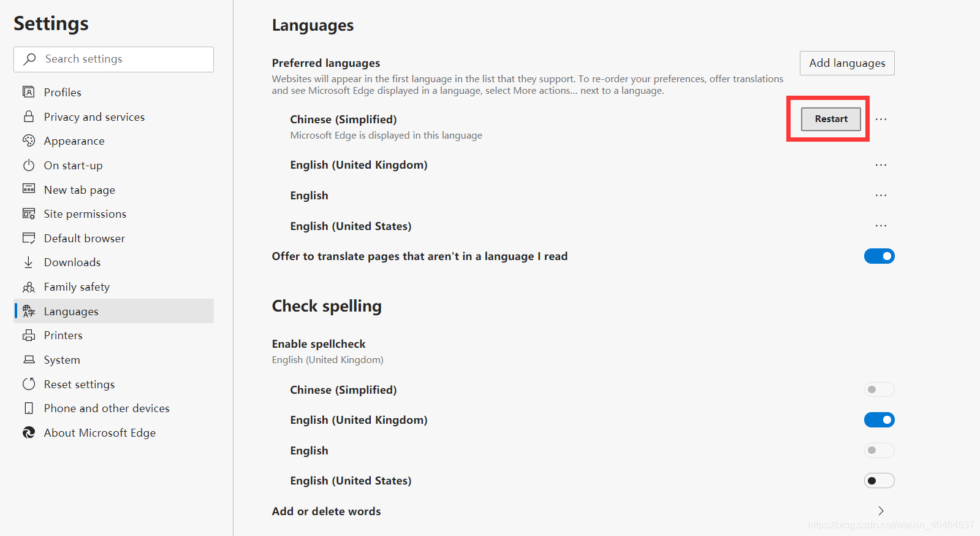Open Downloads settings
This screenshot has height=536, width=980.
tap(114, 262)
